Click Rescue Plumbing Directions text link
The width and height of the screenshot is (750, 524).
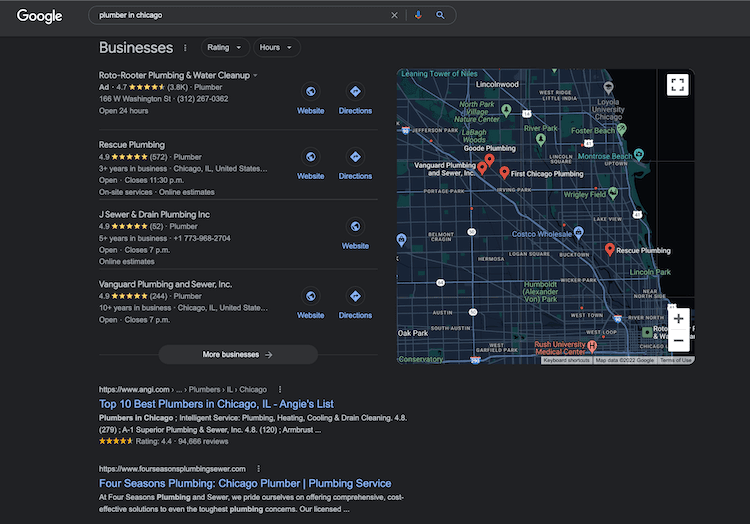[x=355, y=176]
